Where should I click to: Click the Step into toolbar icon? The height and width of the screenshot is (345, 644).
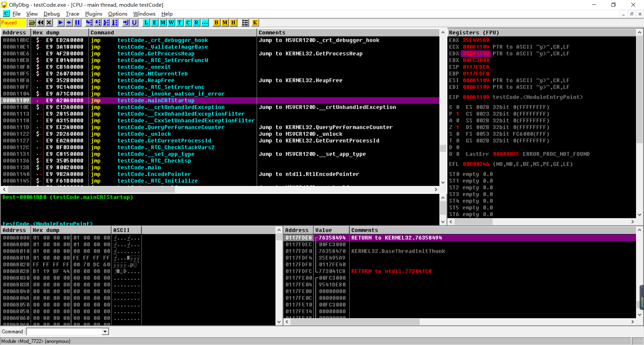pyautogui.click(x=89, y=23)
